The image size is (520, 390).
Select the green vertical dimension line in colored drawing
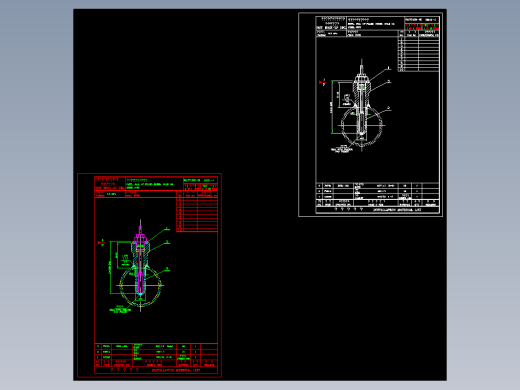click(110, 267)
